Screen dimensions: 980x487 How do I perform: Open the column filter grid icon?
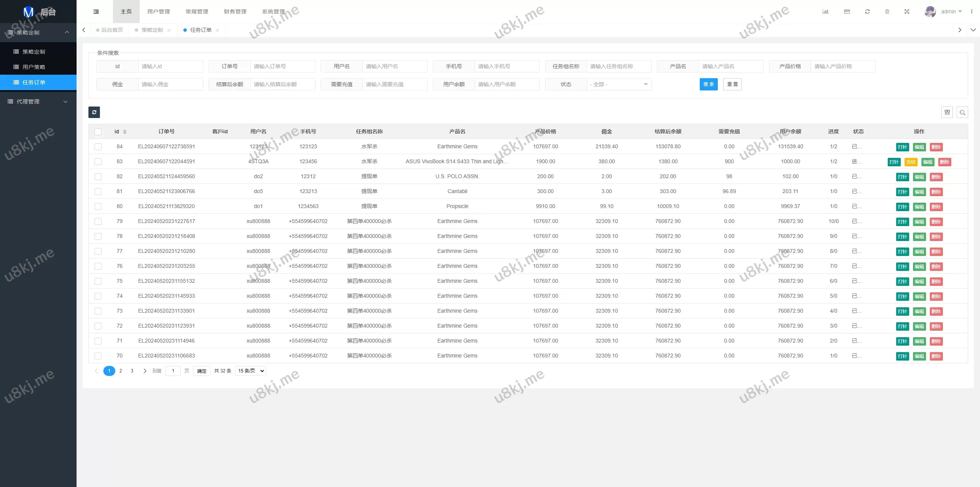[x=947, y=112]
